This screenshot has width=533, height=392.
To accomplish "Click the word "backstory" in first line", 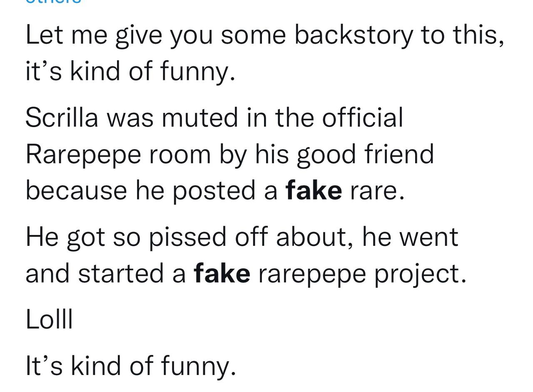I will tap(354, 34).
